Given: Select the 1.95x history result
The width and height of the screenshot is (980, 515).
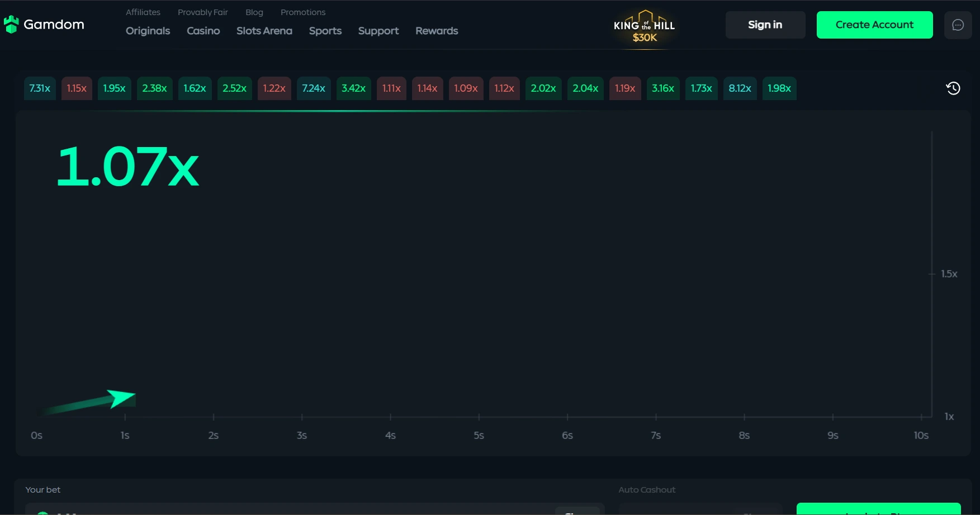Looking at the screenshot, I should [x=114, y=88].
